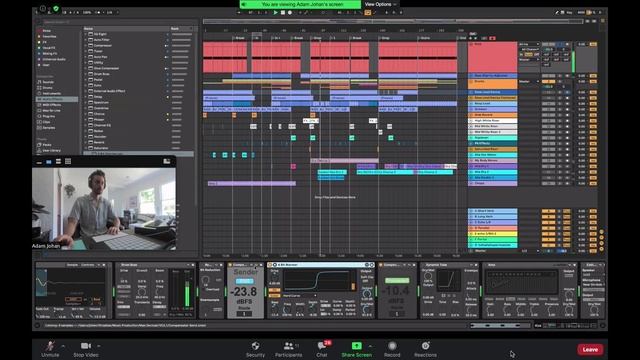
Task: Select the Sounds category in browser
Action: pyautogui.click(x=48, y=82)
